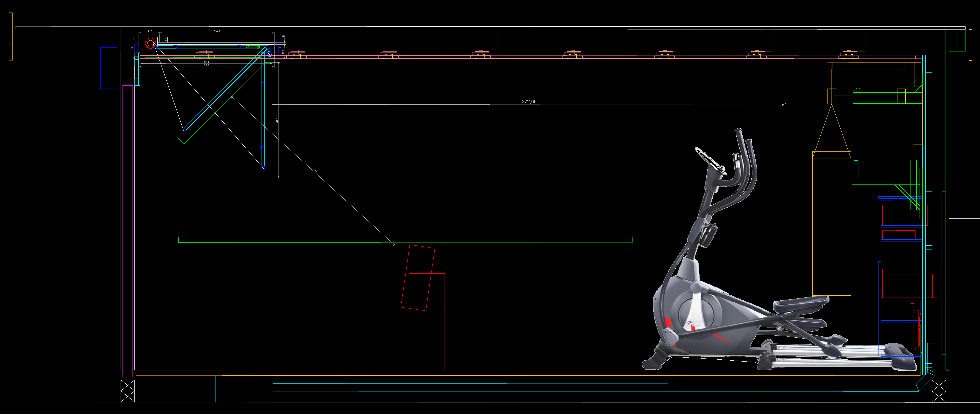
Task: Click the 83,42 dimension label
Action: coord(217,31)
